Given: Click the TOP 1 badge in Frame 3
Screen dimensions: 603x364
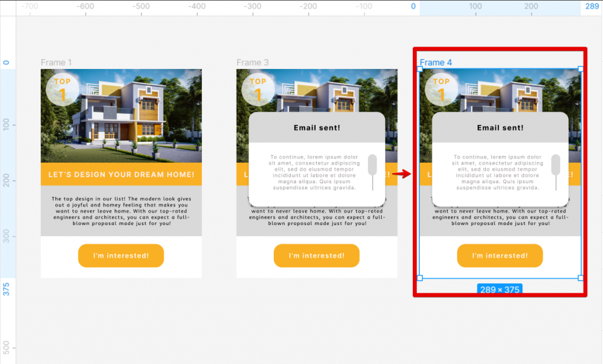Looking at the screenshot, I should 257,87.
